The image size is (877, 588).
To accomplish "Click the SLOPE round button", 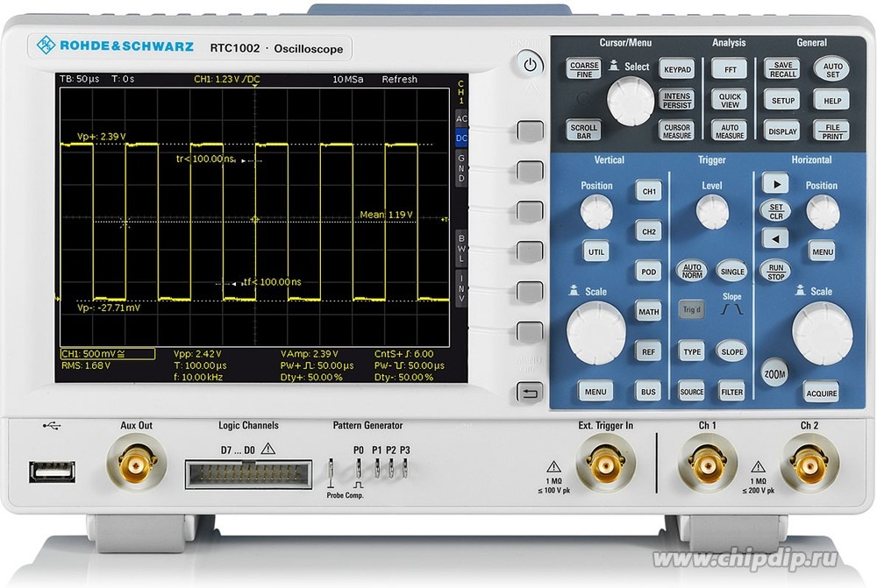I will click(731, 351).
